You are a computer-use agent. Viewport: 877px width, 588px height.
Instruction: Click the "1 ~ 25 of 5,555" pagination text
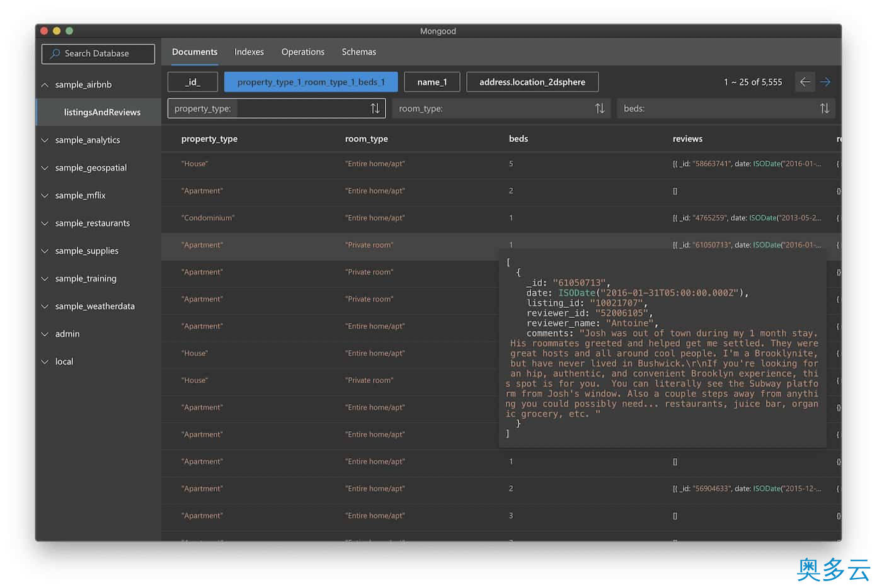(x=753, y=82)
